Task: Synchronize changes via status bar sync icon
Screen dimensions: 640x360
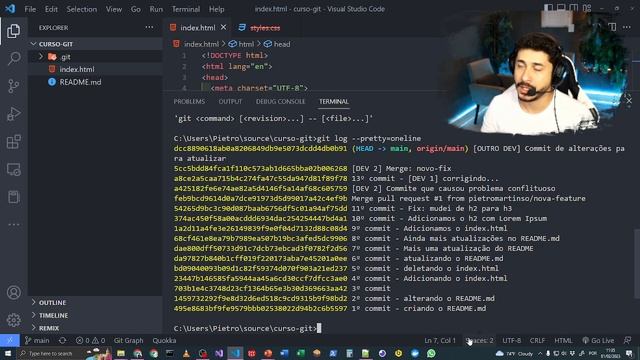Action: tap(62, 340)
